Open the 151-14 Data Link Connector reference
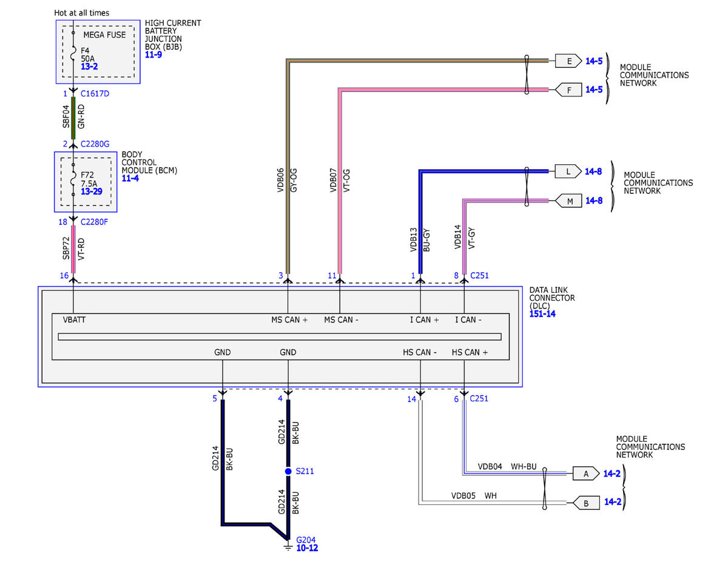Image resolution: width=728 pixels, height=562 pixels. [542, 313]
